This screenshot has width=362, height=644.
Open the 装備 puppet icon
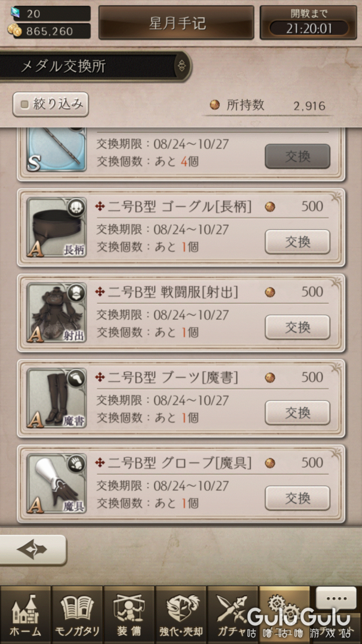click(x=129, y=615)
